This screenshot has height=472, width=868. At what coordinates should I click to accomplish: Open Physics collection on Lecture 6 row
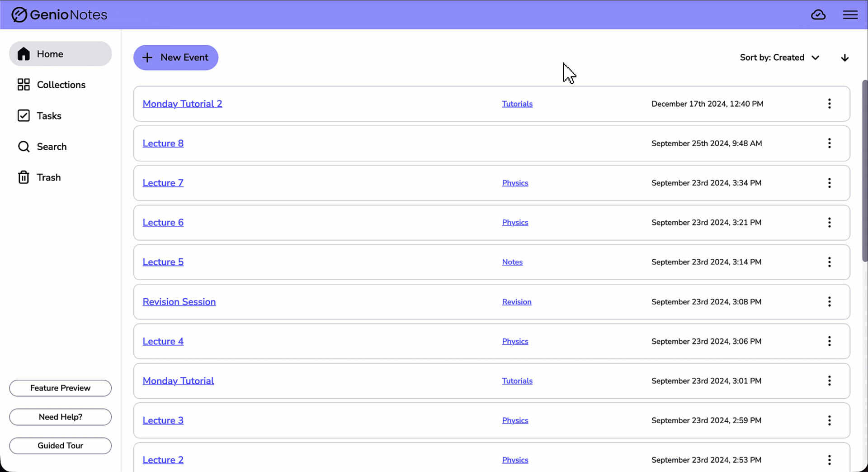[515, 223]
